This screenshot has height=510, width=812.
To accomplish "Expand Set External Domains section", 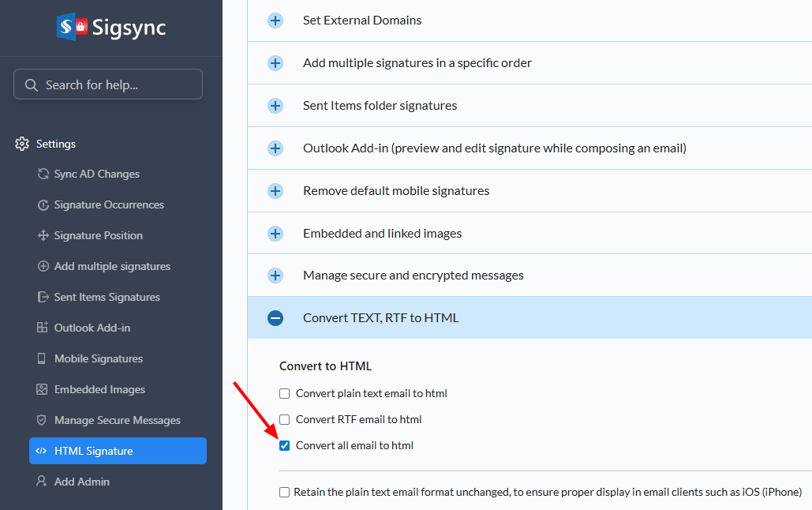I will tap(275, 21).
